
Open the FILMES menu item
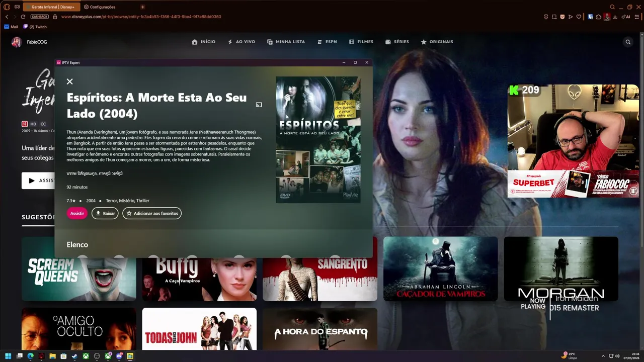(361, 42)
